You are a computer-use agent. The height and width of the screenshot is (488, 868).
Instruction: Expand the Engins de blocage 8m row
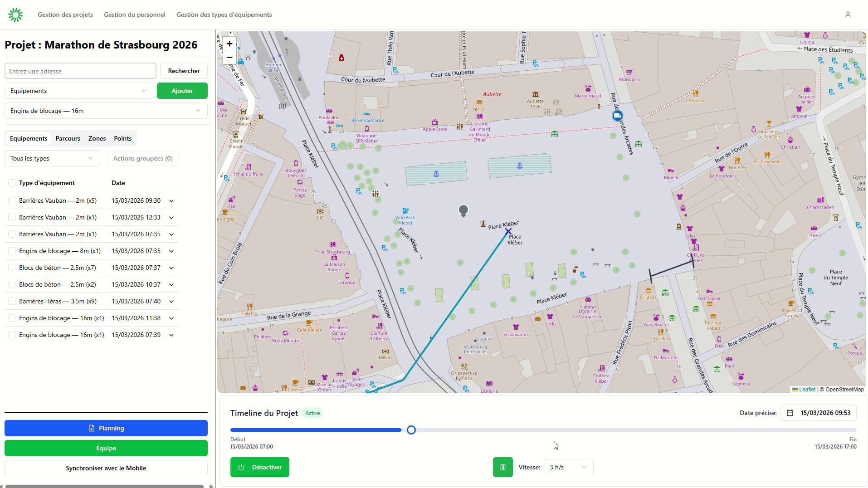point(171,251)
